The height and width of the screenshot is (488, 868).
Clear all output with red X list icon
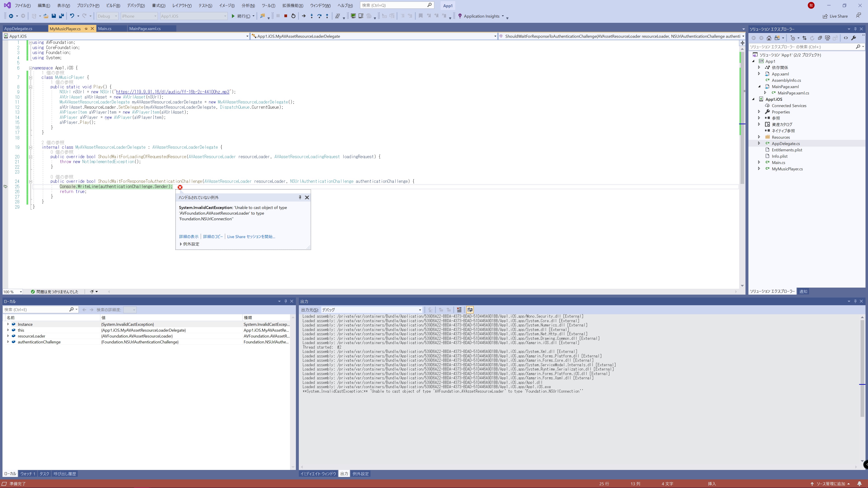click(459, 310)
